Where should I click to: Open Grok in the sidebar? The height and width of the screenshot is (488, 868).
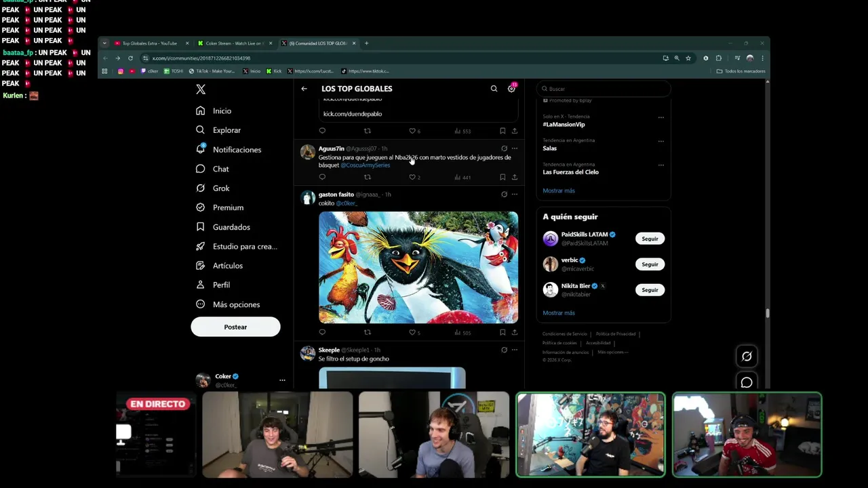(x=212, y=188)
